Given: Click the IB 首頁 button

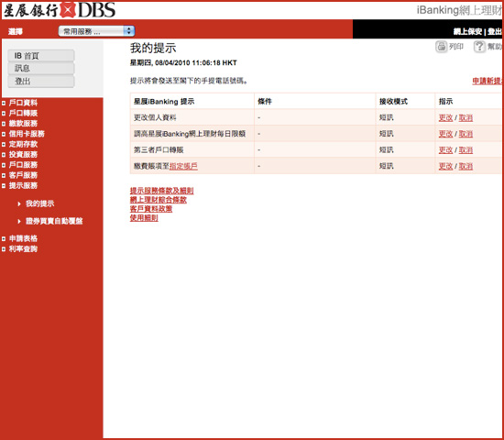Looking at the screenshot, I should (41, 56).
